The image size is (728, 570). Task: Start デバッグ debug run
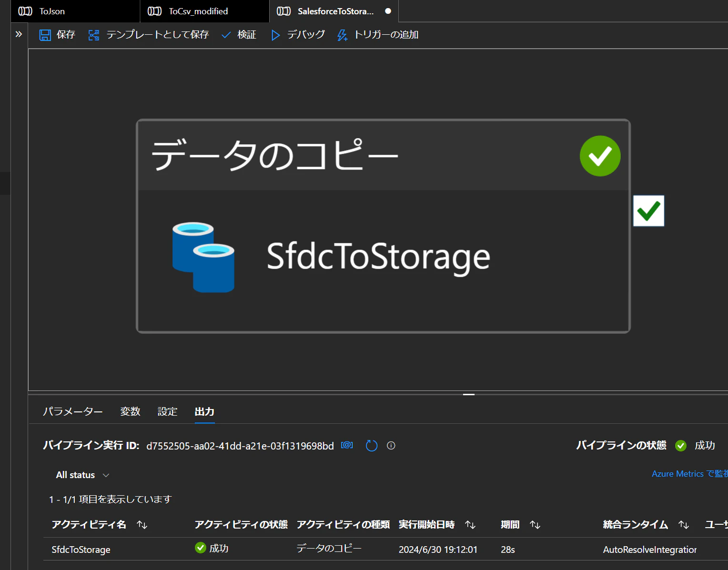pos(298,35)
